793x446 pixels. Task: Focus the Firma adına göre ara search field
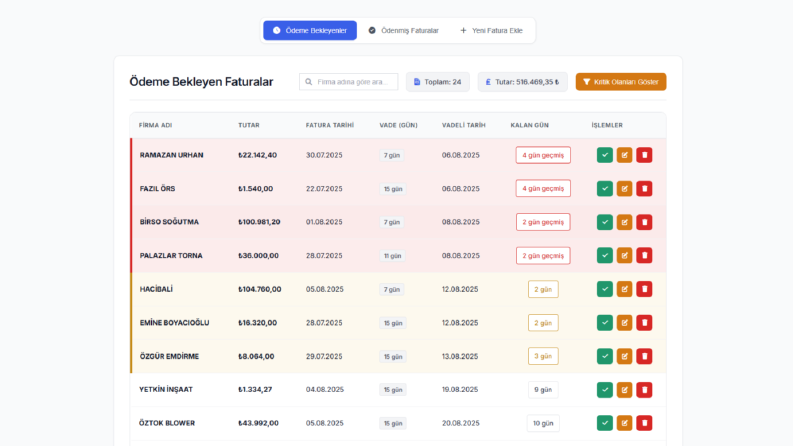(348, 82)
